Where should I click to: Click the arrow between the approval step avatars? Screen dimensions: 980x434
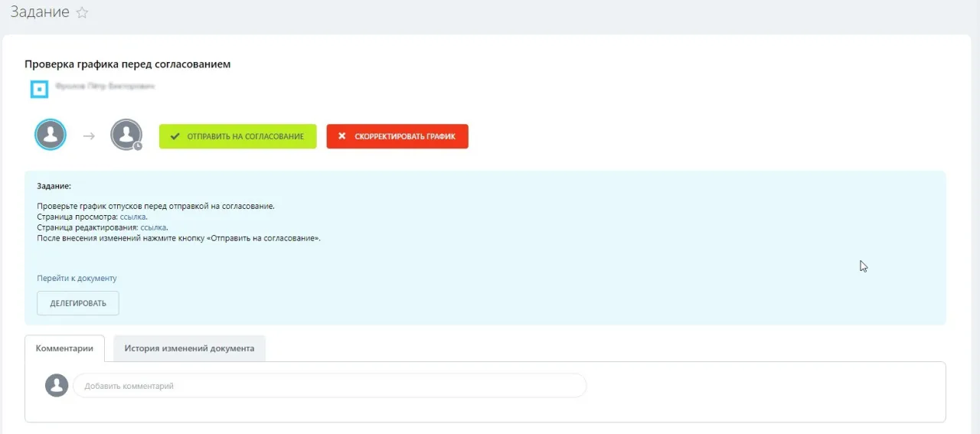coord(89,136)
